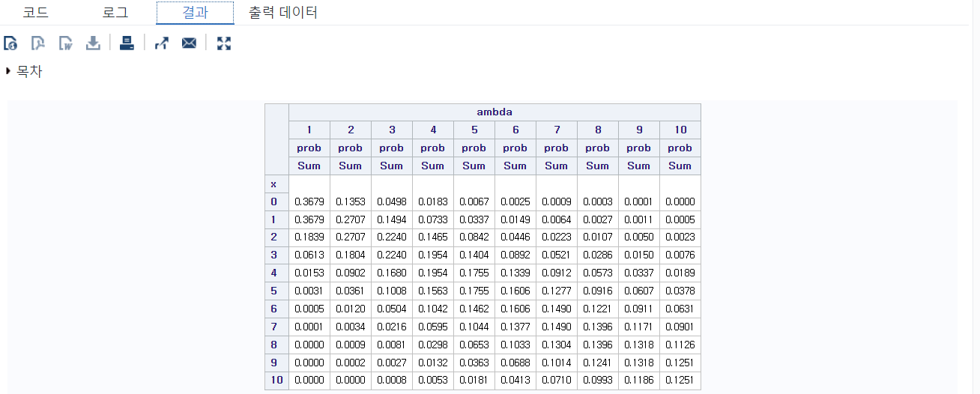Image resolution: width=980 pixels, height=394 pixels.
Task: Click cell value 0.1377
Action: 515,327
